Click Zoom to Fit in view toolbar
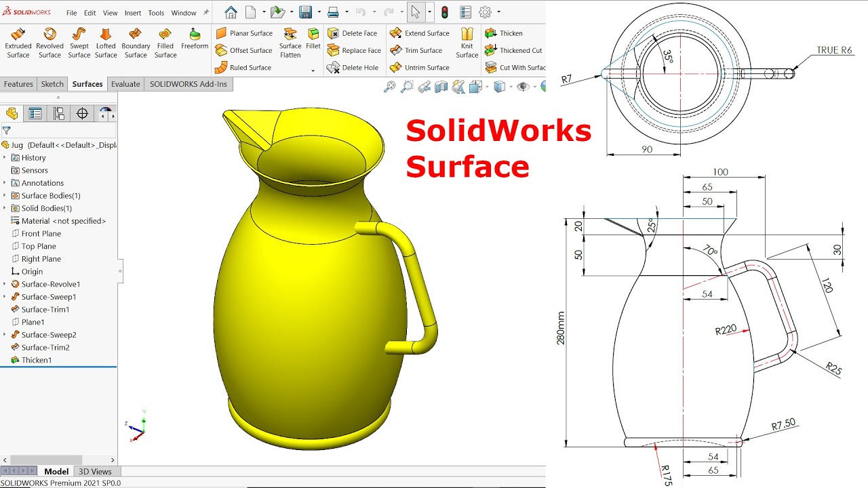Viewport: 868px width, 488px height. (x=390, y=86)
